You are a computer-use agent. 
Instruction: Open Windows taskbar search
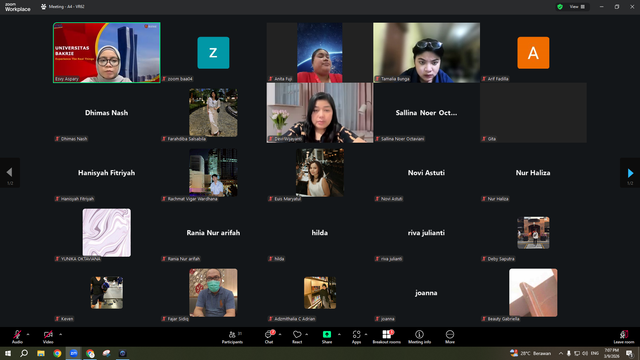coord(24,353)
